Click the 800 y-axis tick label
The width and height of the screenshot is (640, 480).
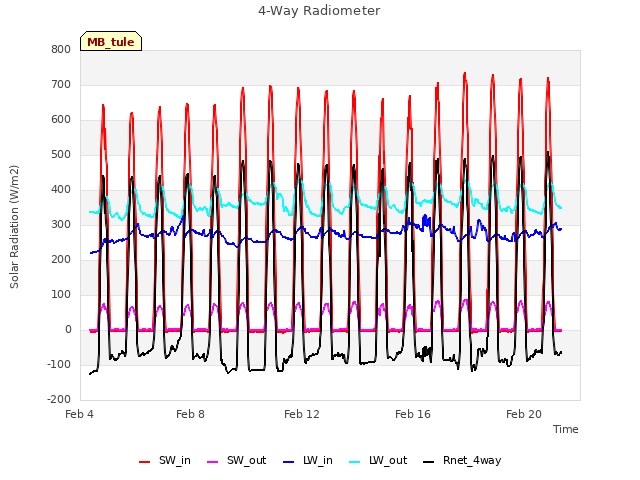point(61,49)
